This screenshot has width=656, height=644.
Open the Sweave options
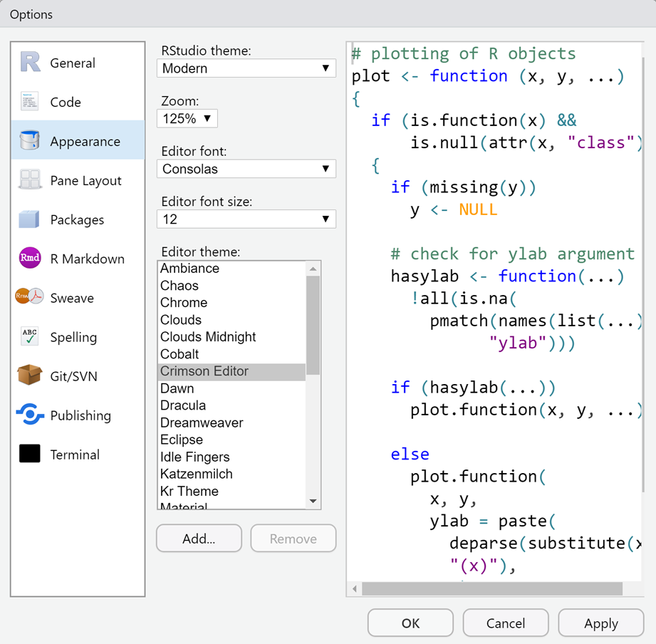[x=78, y=298]
